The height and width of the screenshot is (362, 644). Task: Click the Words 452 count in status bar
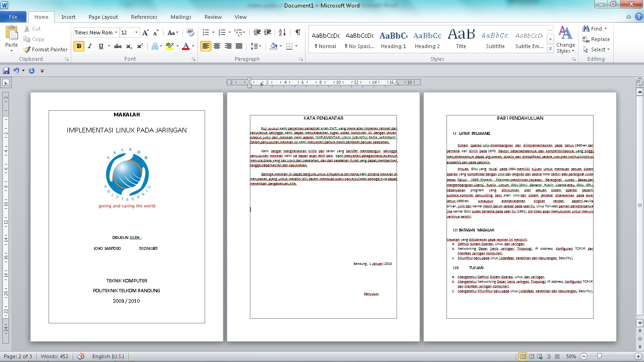point(54,357)
